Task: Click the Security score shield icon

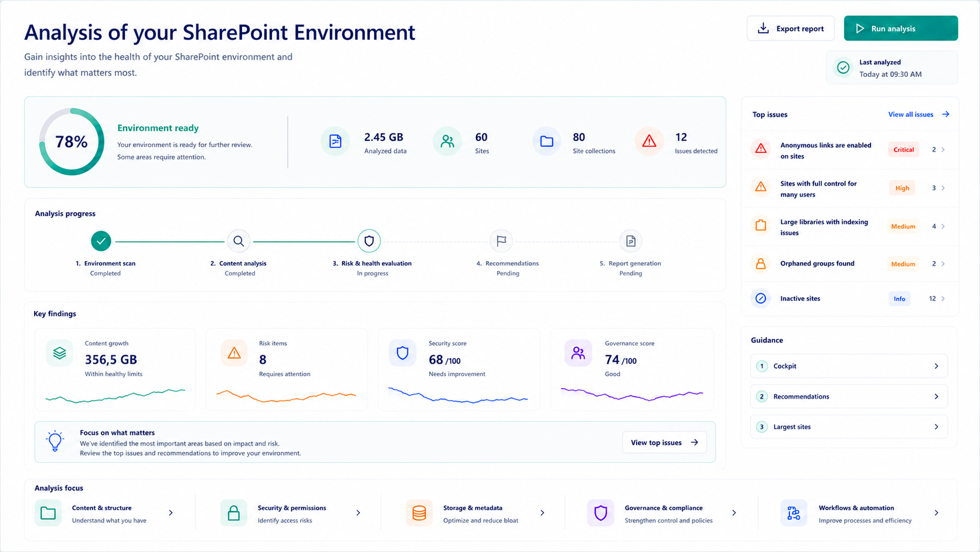Action: pyautogui.click(x=403, y=353)
